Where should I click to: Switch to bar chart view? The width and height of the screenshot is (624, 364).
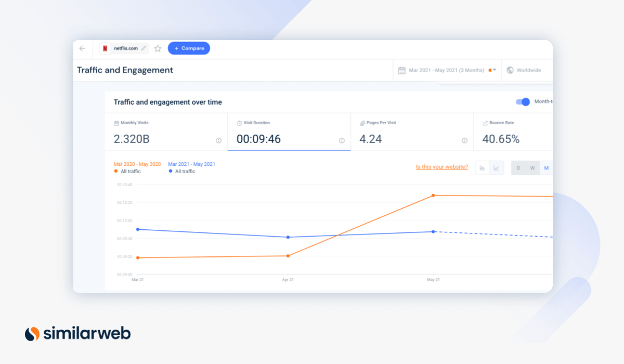pos(483,167)
